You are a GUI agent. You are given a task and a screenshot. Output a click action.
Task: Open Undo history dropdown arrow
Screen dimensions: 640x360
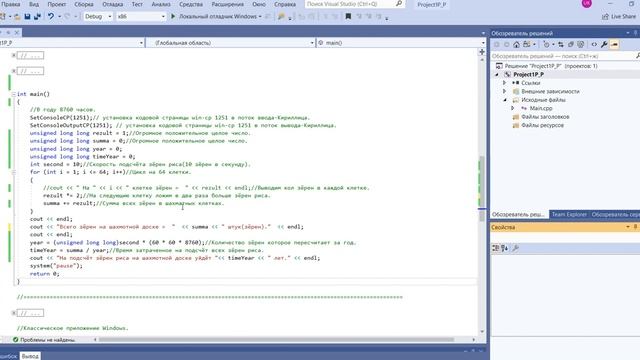tap(60, 17)
